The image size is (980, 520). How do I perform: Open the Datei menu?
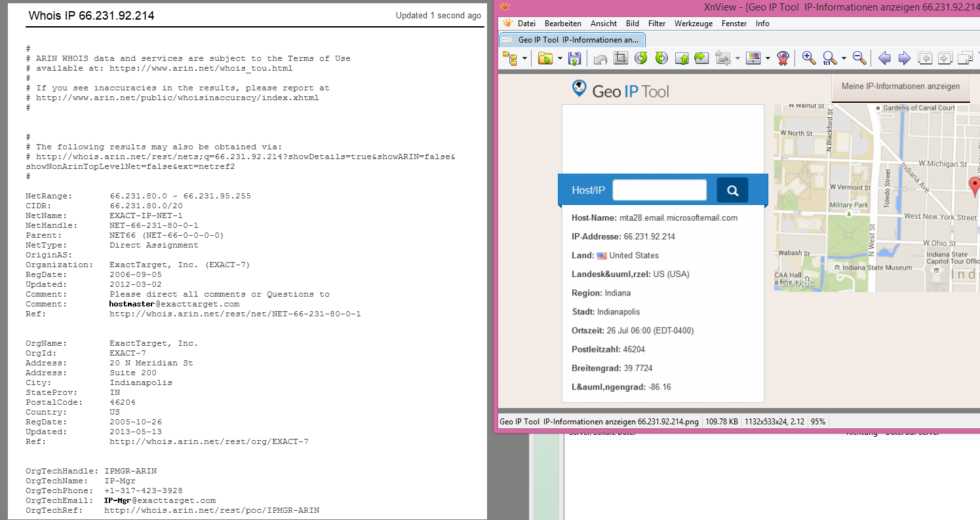point(526,24)
